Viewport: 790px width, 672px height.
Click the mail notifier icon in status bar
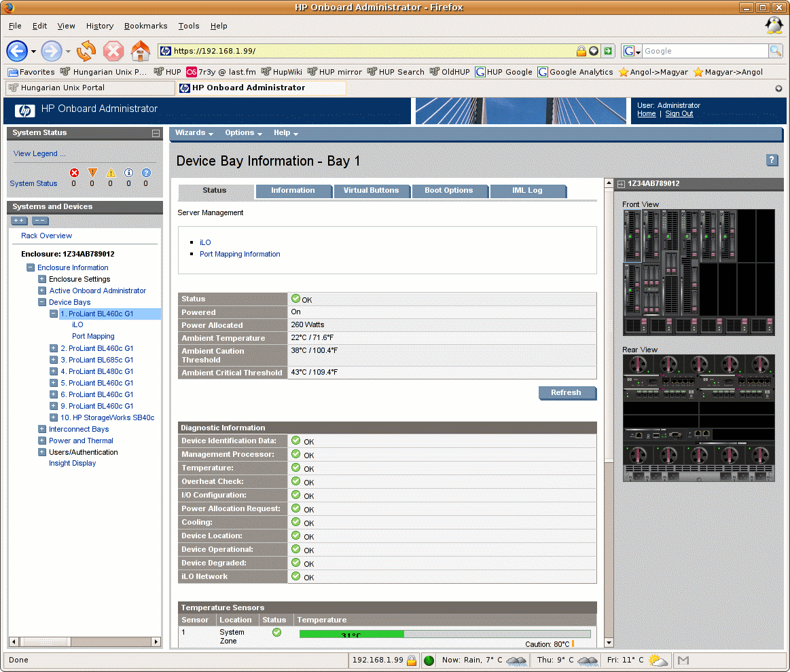click(683, 660)
